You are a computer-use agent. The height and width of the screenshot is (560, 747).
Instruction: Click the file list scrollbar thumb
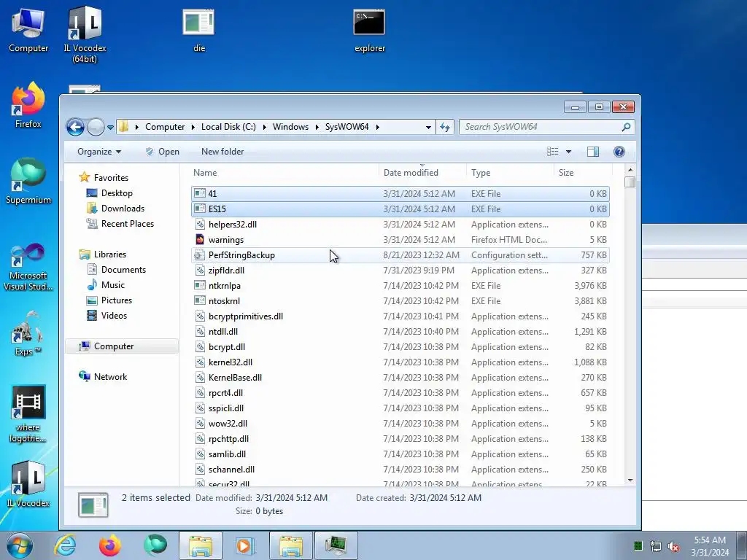630,182
